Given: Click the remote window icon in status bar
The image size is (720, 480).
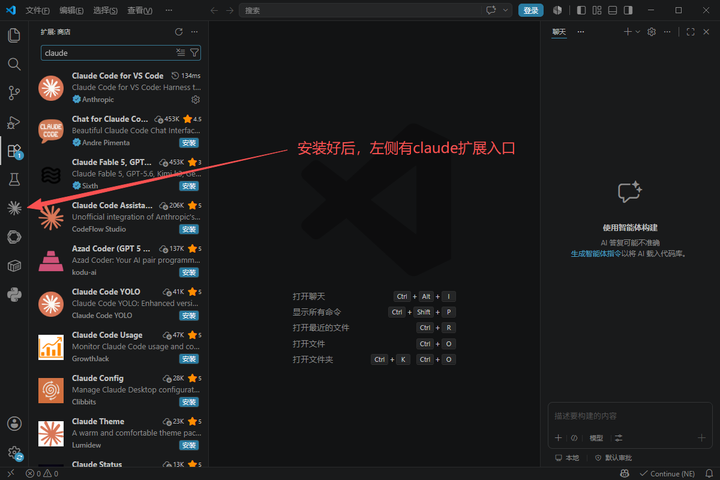Looking at the screenshot, I should click(x=11, y=473).
